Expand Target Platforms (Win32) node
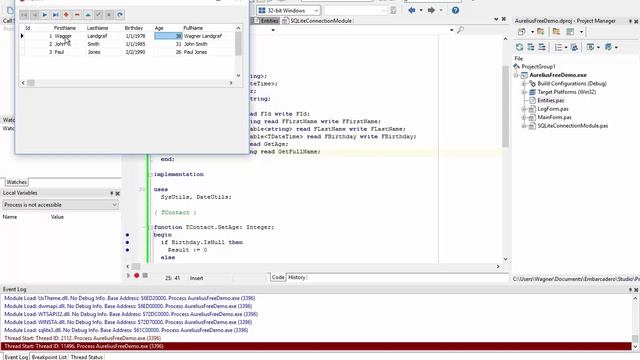Viewport: 640px width, 360px height. pyautogui.click(x=524, y=92)
